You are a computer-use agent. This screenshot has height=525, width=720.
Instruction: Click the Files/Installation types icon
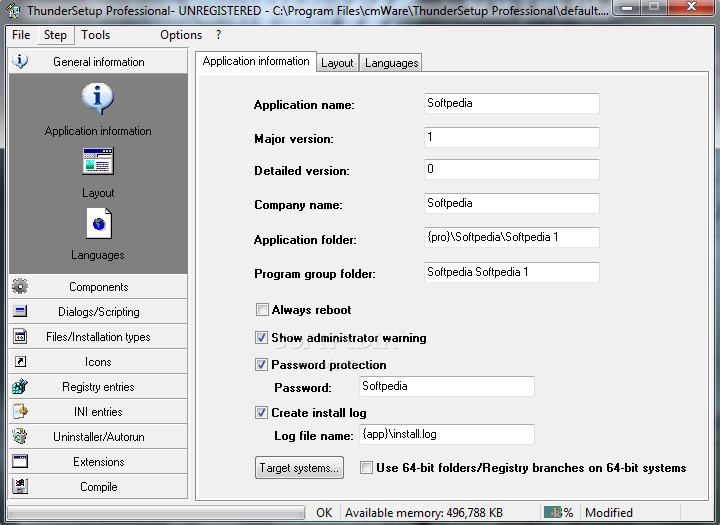coord(20,337)
